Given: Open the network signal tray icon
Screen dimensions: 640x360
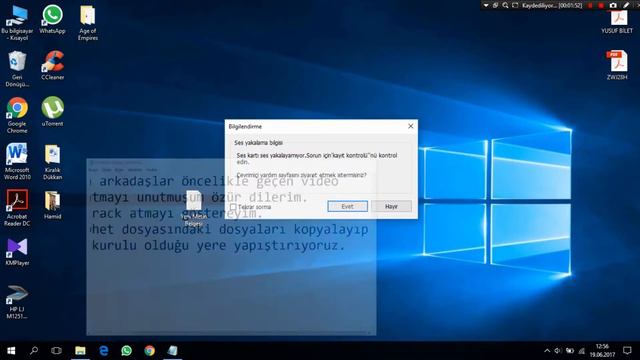Looking at the screenshot, I should point(582,351).
